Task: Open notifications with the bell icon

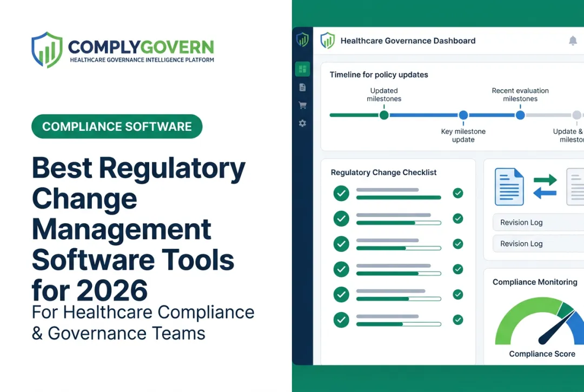Action: click(x=573, y=41)
